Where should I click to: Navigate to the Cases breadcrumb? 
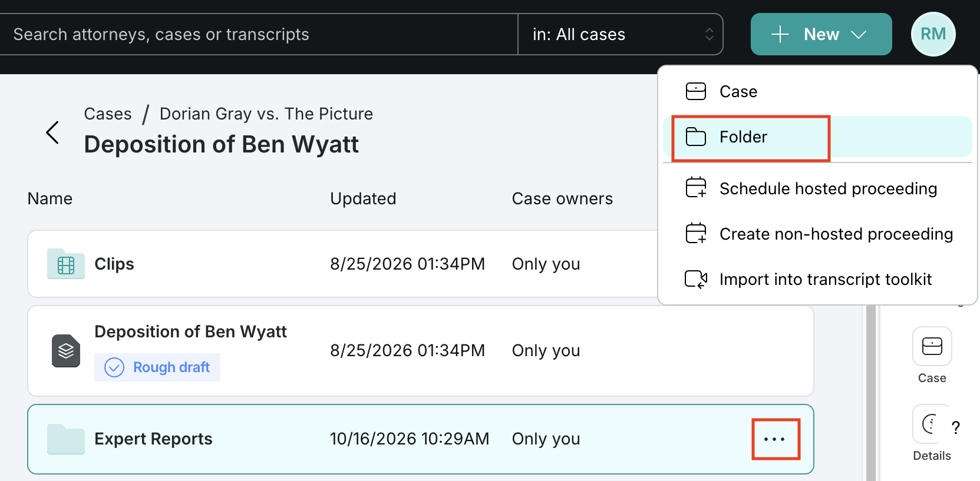click(108, 114)
